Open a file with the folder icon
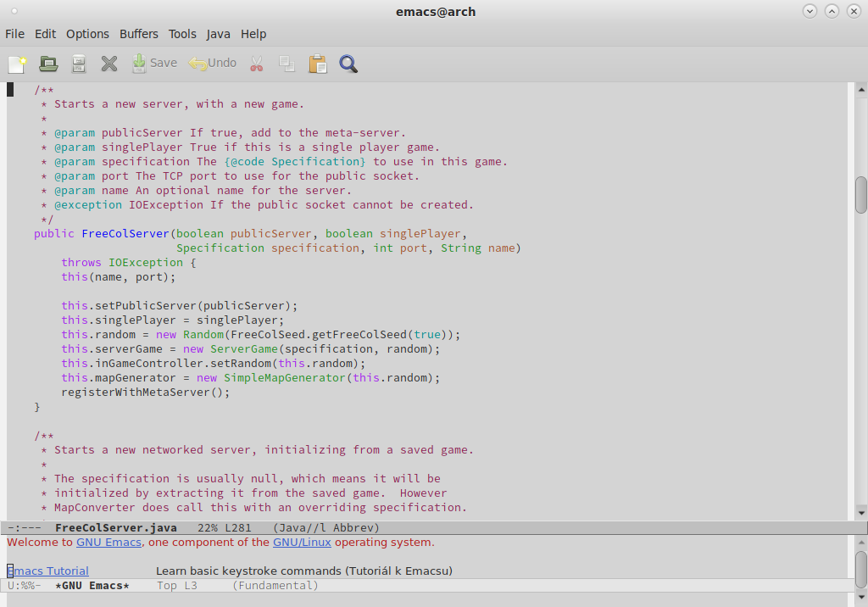The width and height of the screenshot is (868, 607). [48, 64]
